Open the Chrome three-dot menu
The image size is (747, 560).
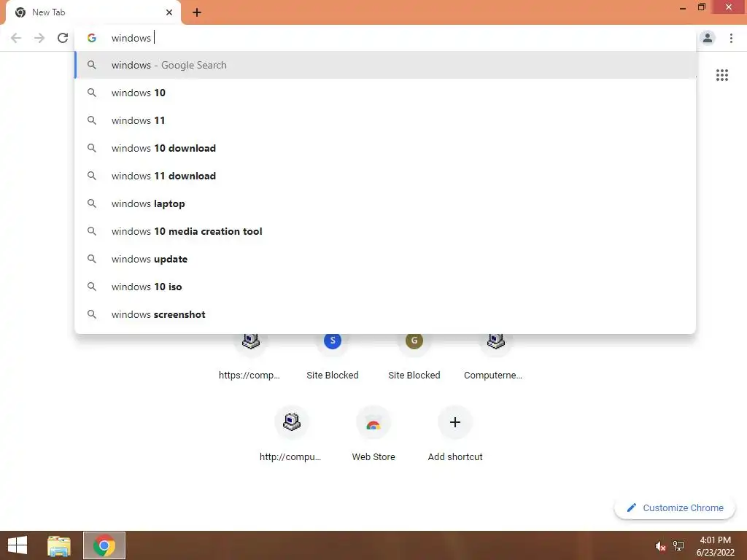tap(731, 38)
